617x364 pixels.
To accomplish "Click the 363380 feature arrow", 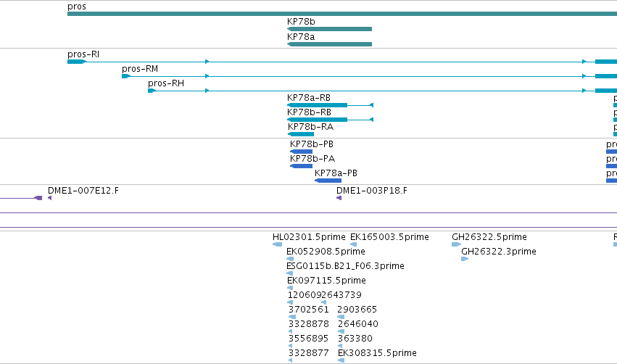I will click(x=340, y=346).
